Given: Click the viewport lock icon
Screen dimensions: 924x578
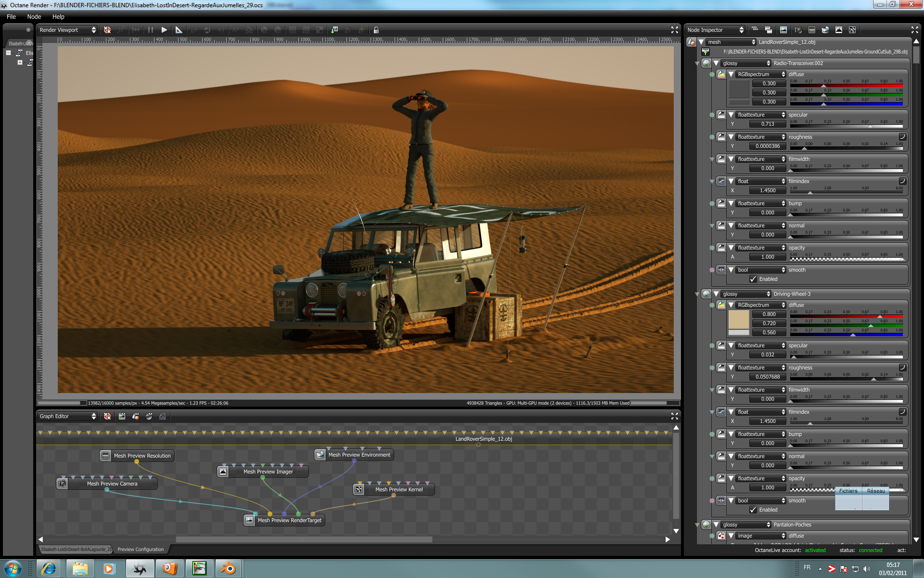Looking at the screenshot, I should pos(376,30).
